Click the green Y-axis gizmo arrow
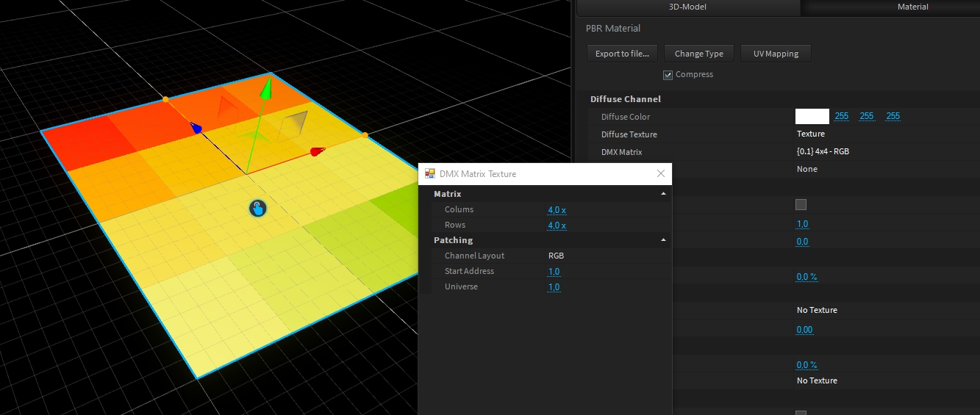The image size is (980, 415). point(267,89)
